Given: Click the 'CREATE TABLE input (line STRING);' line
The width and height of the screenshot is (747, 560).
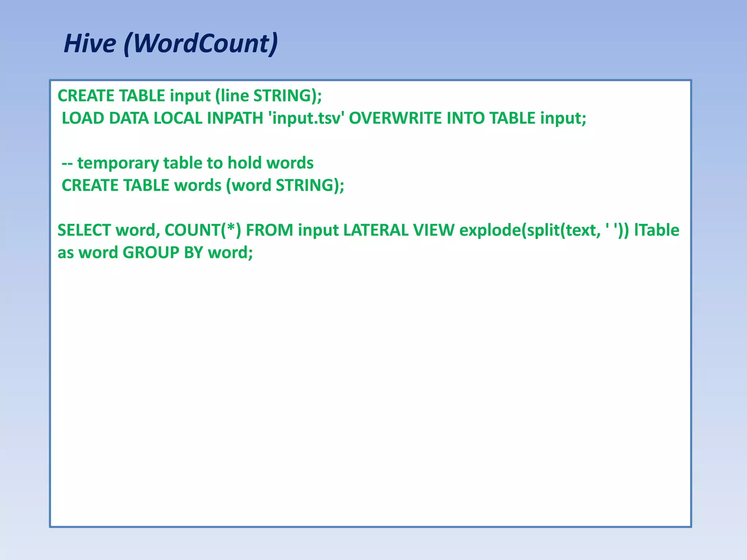Looking at the screenshot, I should click(190, 96).
